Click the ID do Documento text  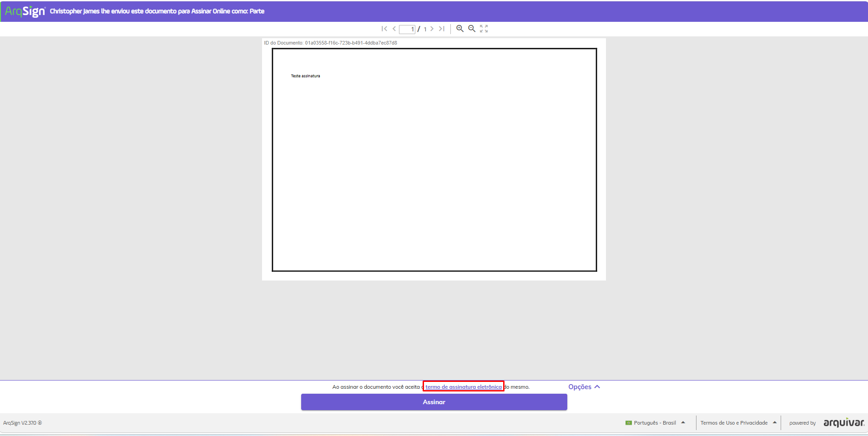click(331, 43)
